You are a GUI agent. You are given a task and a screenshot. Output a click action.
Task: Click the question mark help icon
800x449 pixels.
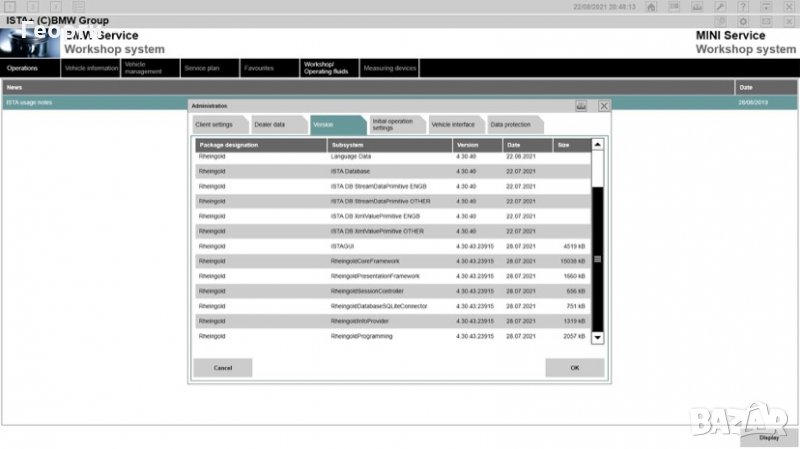742,7
